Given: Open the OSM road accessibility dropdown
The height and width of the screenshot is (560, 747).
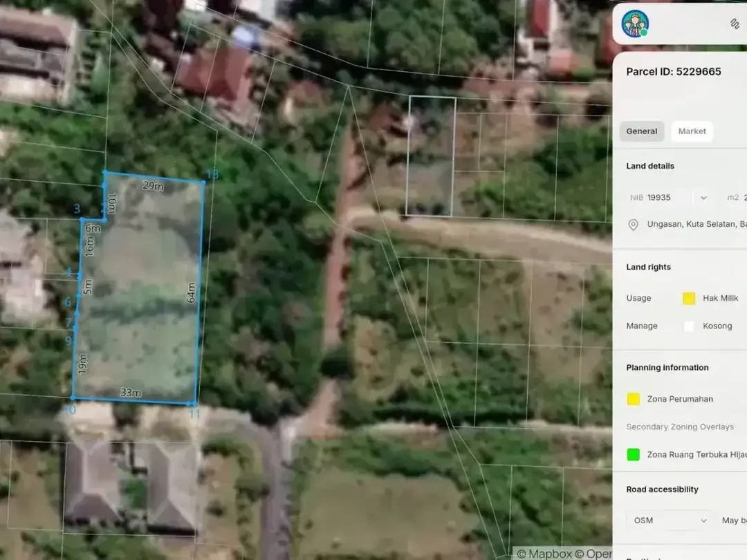Looking at the screenshot, I should click(x=670, y=521).
